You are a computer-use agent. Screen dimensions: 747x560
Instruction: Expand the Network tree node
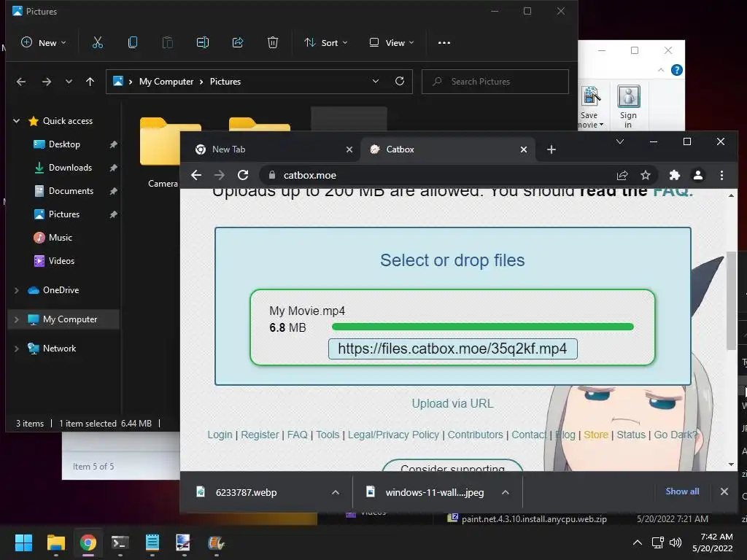pyautogui.click(x=17, y=349)
